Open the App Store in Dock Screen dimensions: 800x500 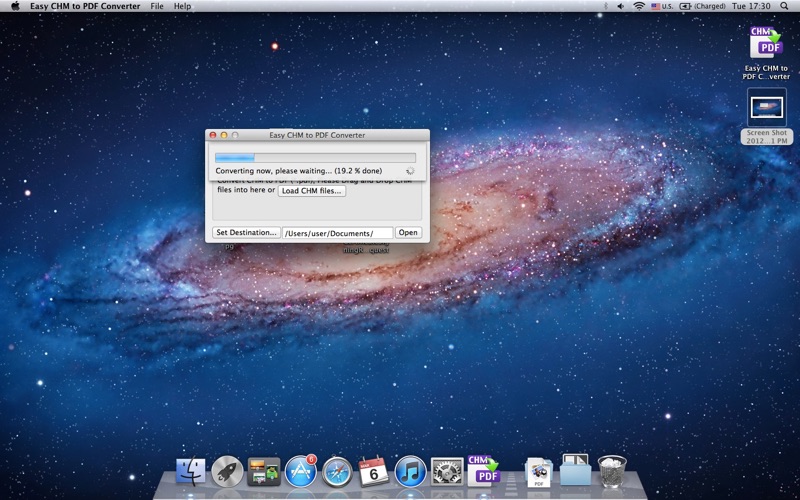(x=301, y=471)
